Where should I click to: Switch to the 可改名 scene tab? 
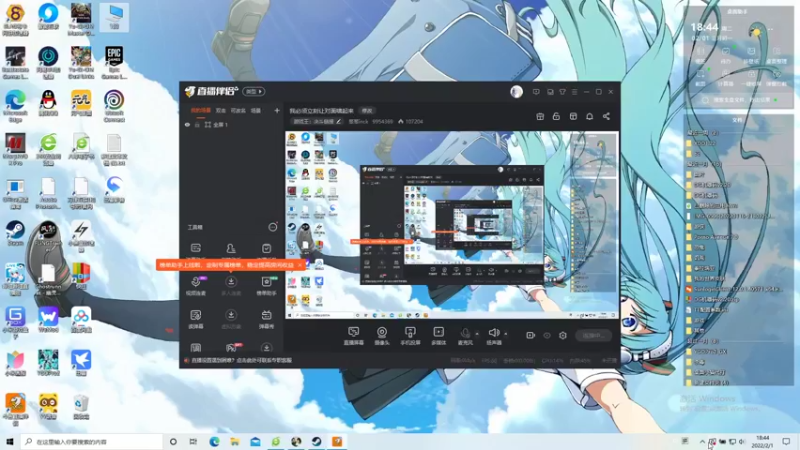pyautogui.click(x=238, y=110)
